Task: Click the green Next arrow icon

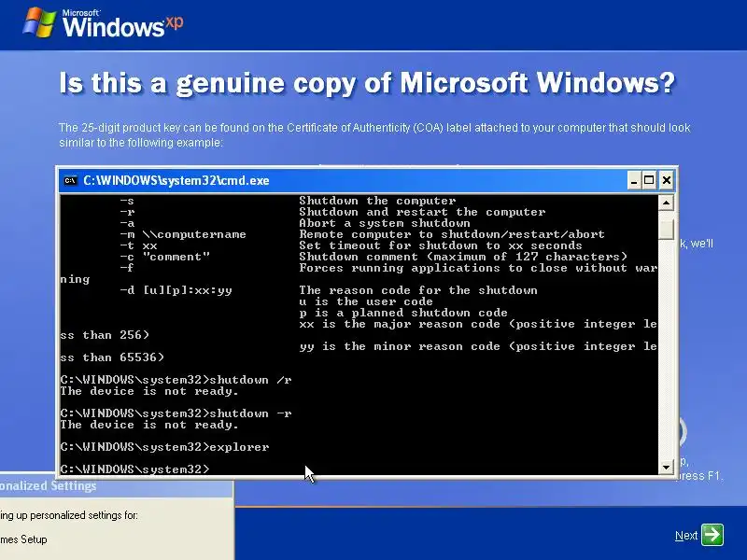Action: (712, 535)
